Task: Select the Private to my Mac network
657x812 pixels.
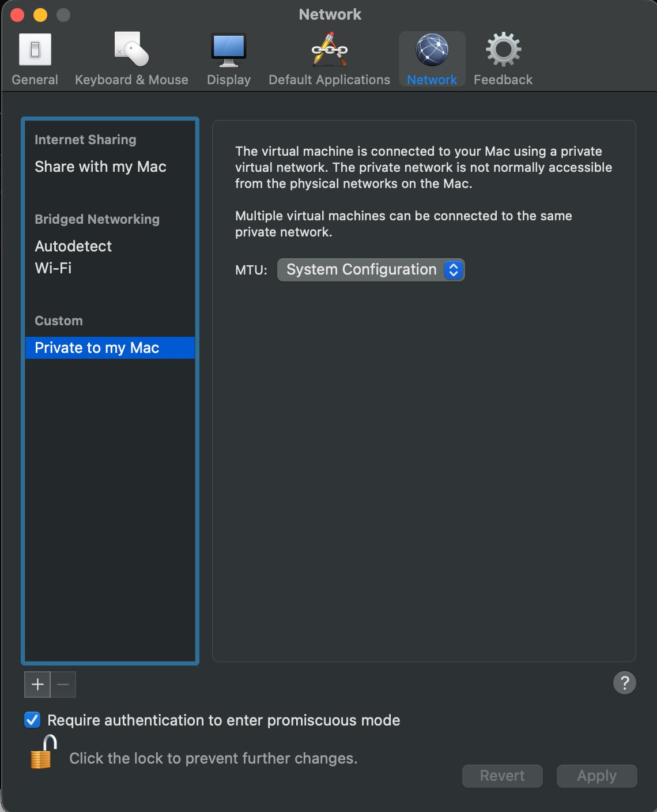Action: point(97,347)
